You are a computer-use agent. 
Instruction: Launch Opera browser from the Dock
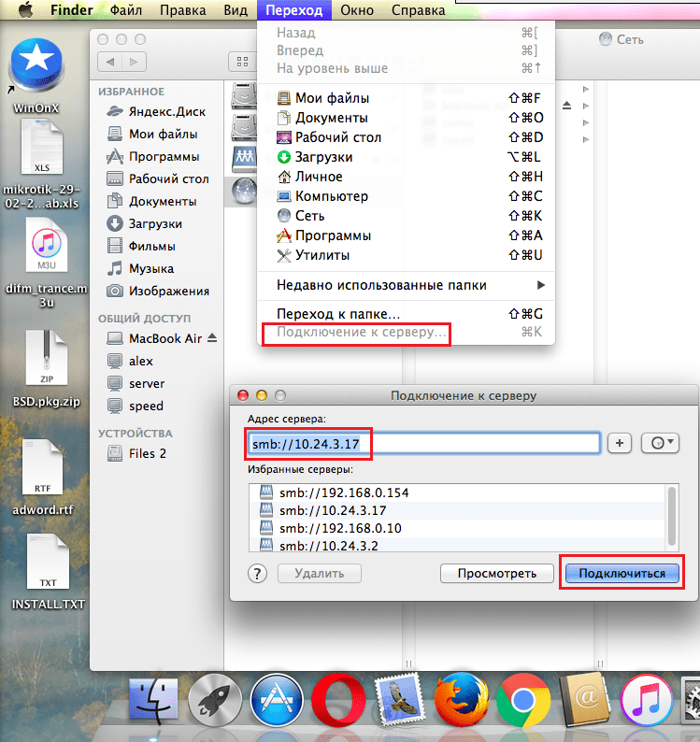[x=338, y=700]
